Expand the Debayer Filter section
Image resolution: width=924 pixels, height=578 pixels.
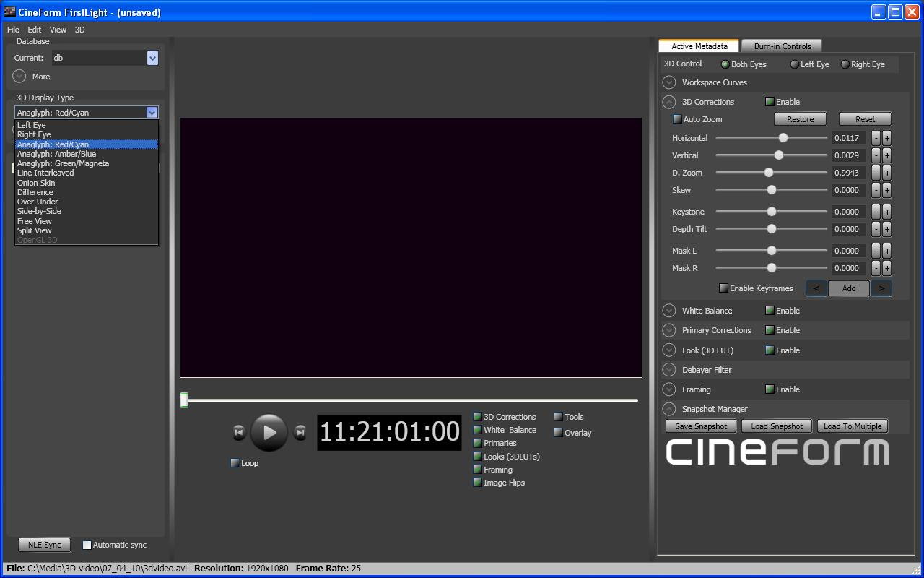[669, 370]
